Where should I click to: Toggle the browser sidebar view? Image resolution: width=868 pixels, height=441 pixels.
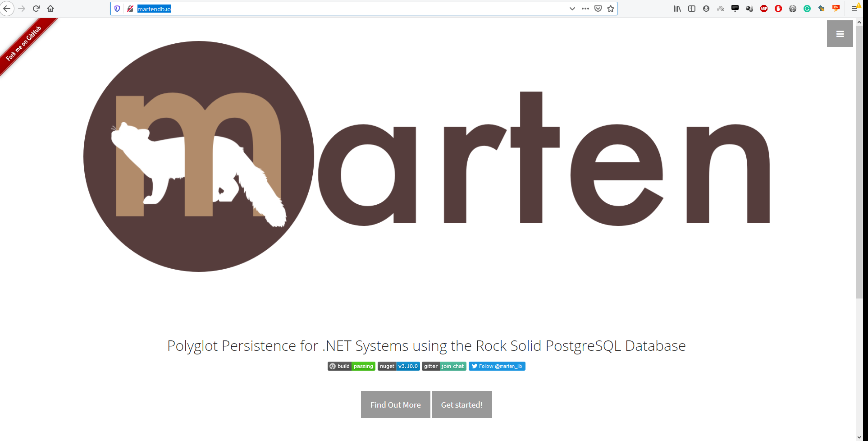tap(692, 9)
